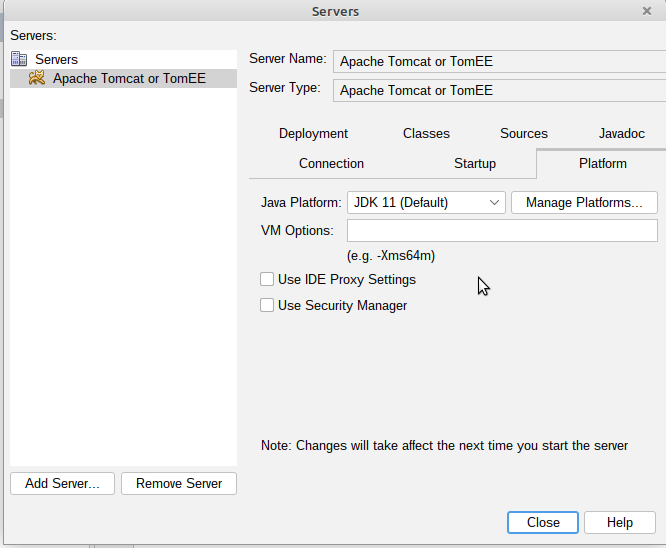Select the Servers root tree node
Viewport: 666px width, 548px height.
point(56,59)
